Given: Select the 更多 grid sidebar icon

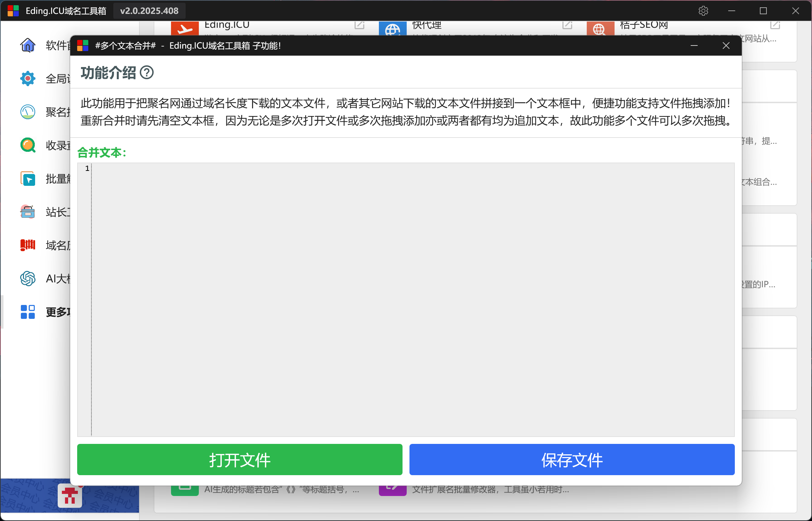Looking at the screenshot, I should click(28, 312).
